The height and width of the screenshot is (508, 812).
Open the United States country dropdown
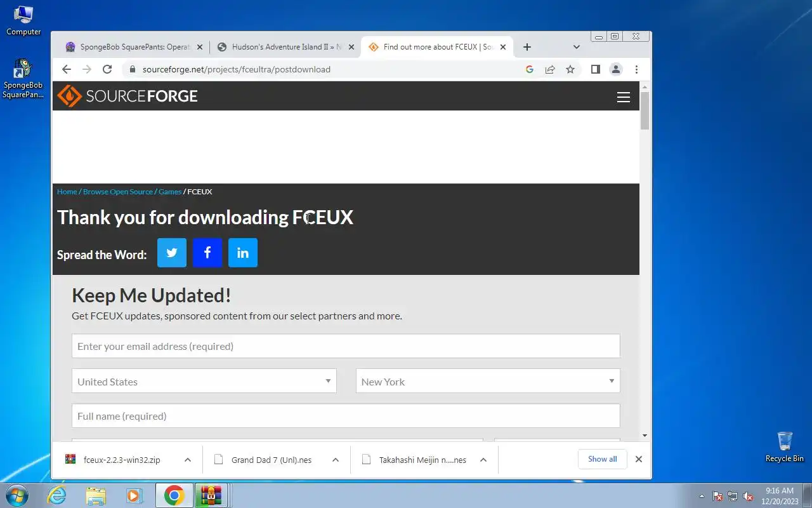[x=204, y=381]
